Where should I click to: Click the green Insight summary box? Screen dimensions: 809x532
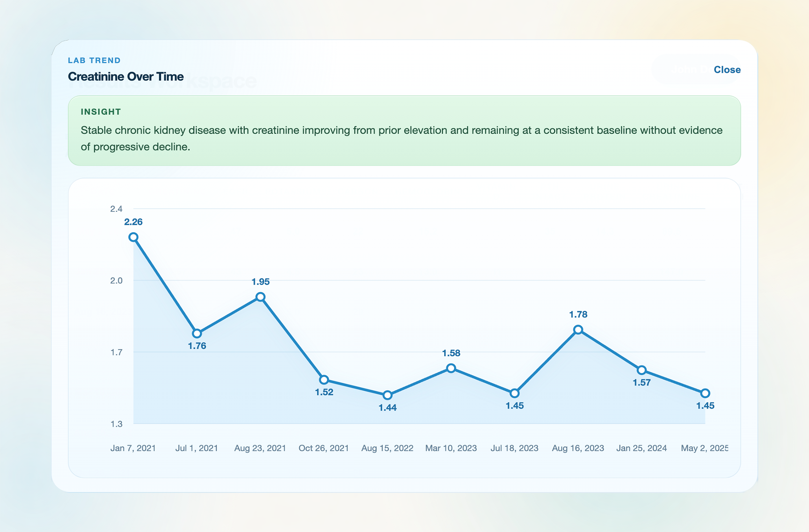(x=404, y=131)
